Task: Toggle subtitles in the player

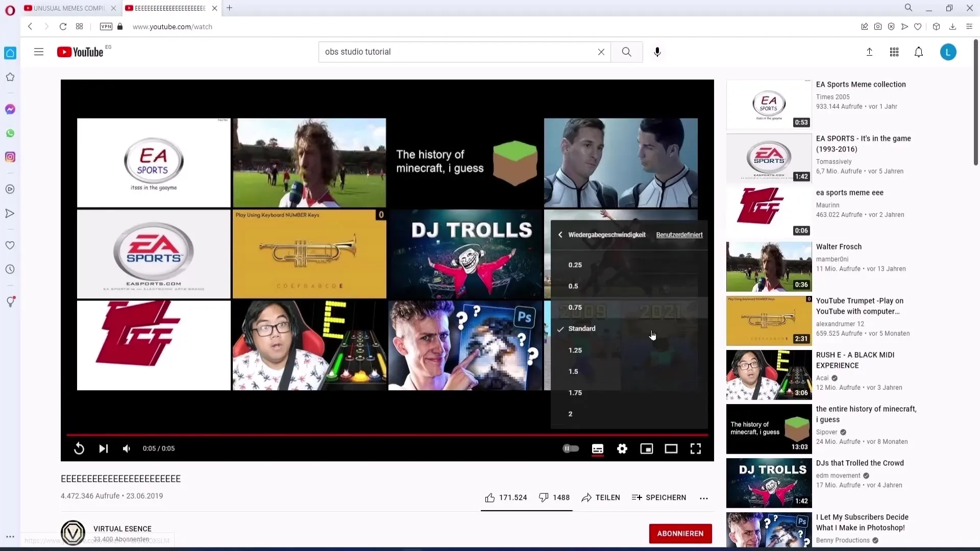Action: point(597,448)
